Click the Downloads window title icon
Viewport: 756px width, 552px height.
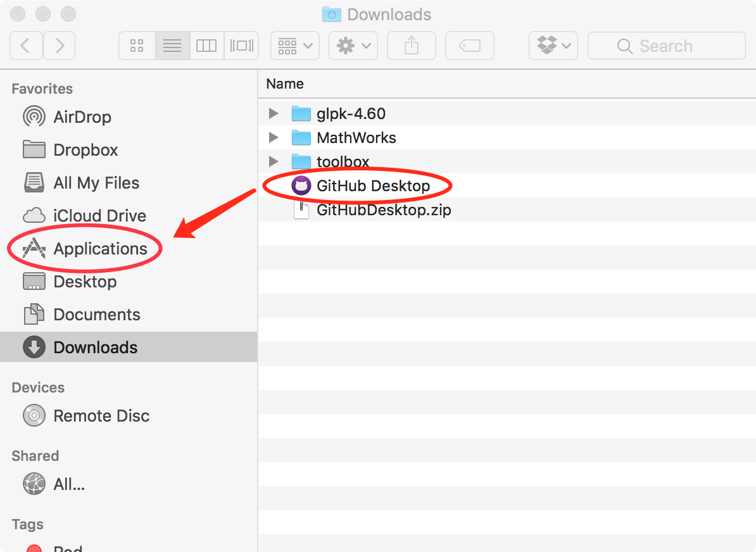coord(331,15)
